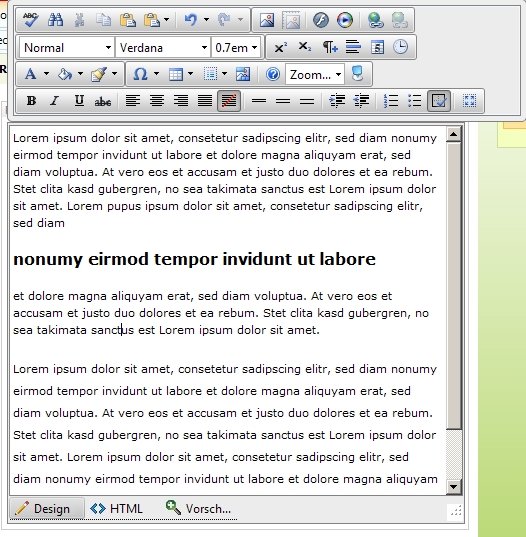Apply superscript formatting
This screenshot has height=537, width=526.
coord(281,47)
